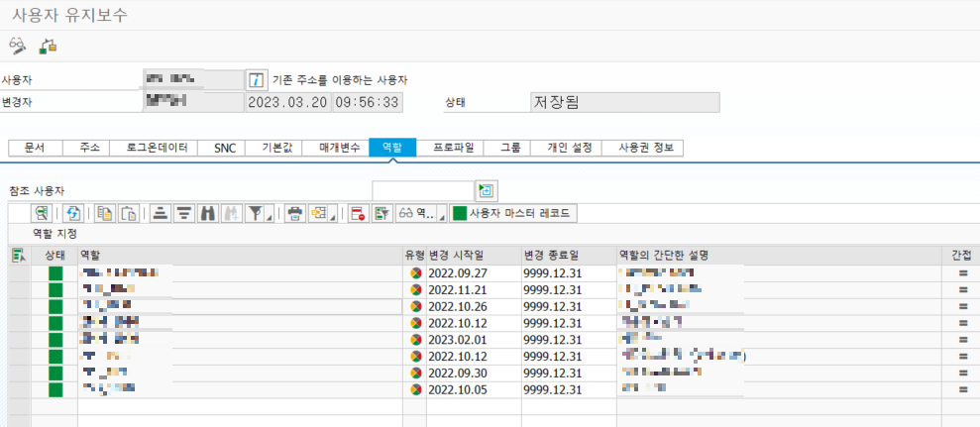Click the Print icon in roles toolbar
980x427 pixels.
point(294,213)
